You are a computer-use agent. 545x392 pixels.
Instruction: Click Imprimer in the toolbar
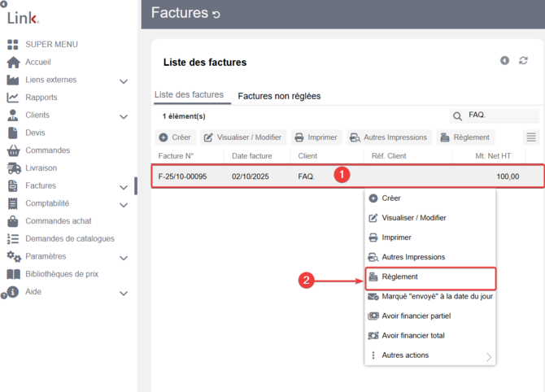pyautogui.click(x=316, y=137)
